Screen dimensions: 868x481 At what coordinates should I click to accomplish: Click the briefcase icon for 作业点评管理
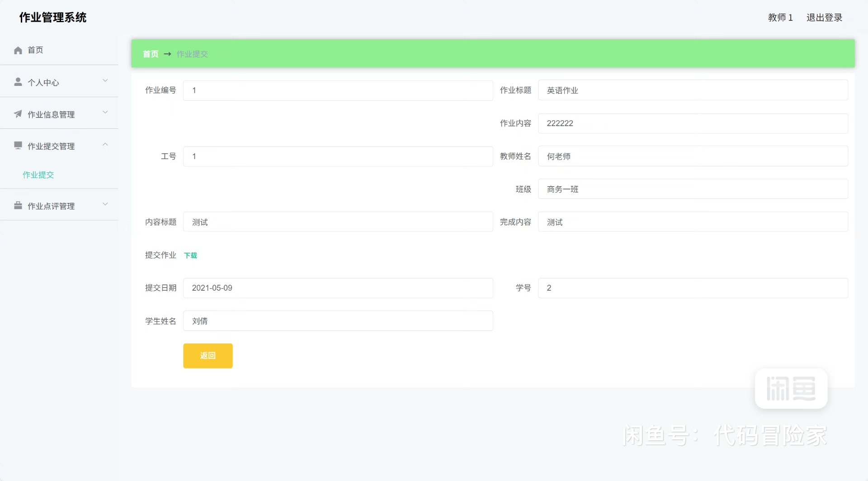pos(18,206)
